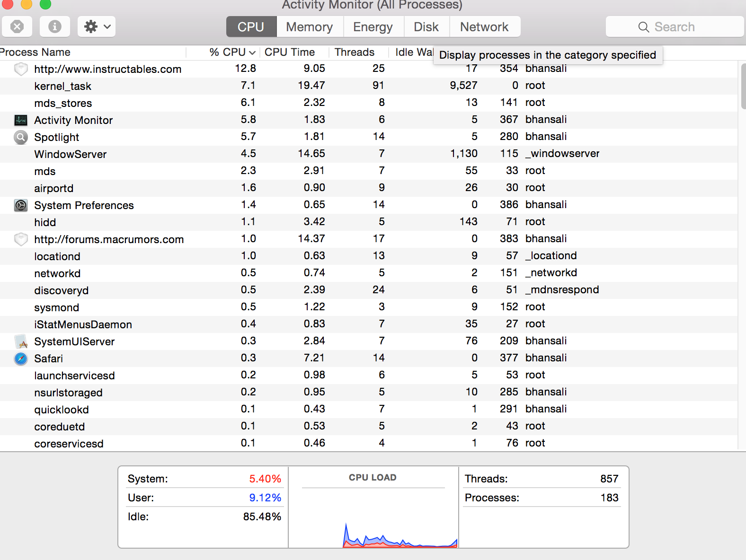Image resolution: width=746 pixels, height=560 pixels.
Task: Switch to the Energy tab
Action: point(373,27)
